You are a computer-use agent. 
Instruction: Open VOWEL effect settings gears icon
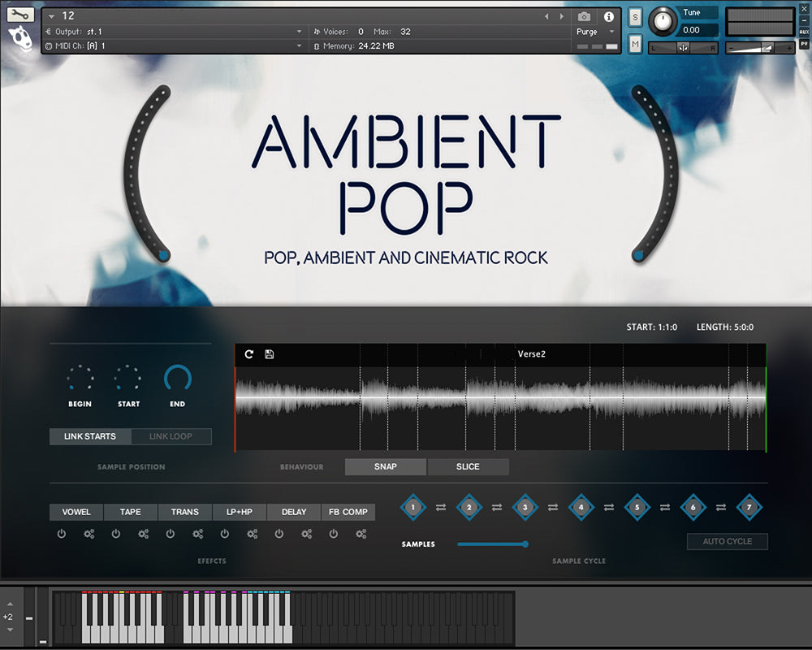tap(89, 534)
